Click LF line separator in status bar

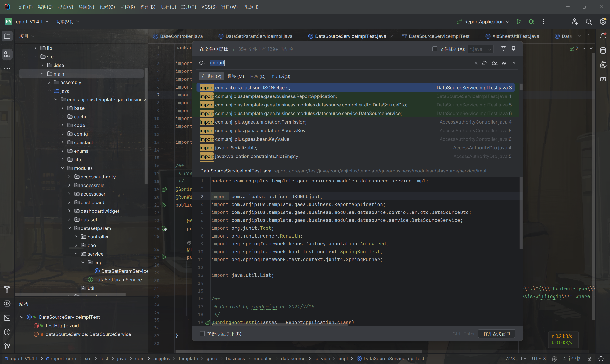coord(523,359)
